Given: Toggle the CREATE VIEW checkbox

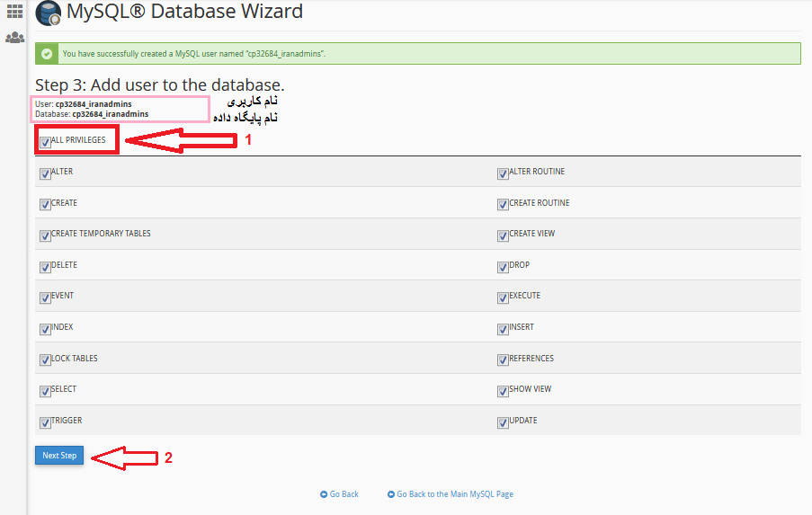Looking at the screenshot, I should [503, 235].
